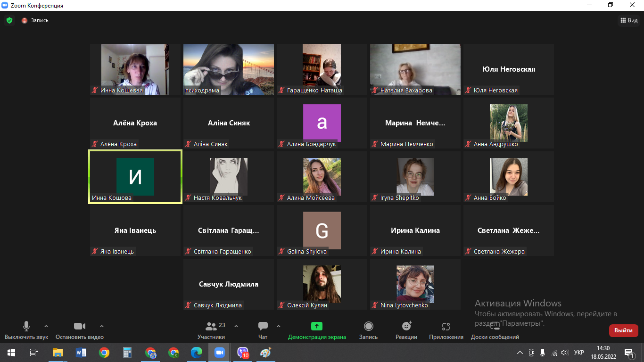Toggle camera with Остановить видео

79,329
